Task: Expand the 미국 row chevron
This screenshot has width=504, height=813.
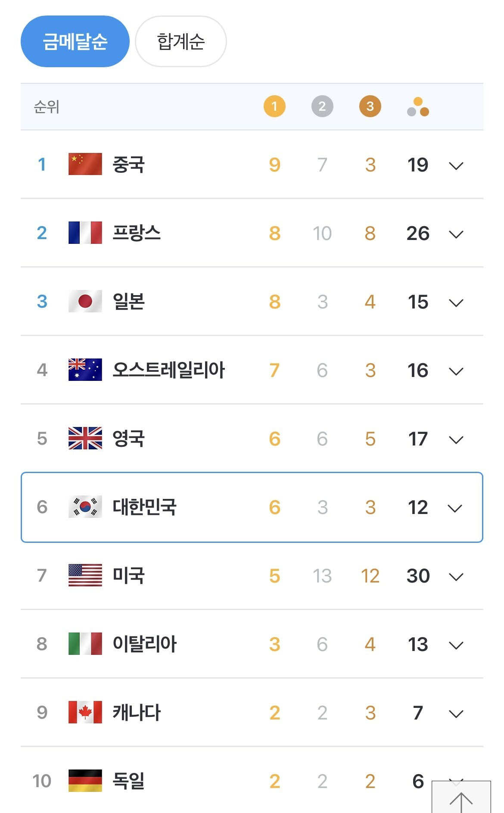Action: (x=456, y=577)
